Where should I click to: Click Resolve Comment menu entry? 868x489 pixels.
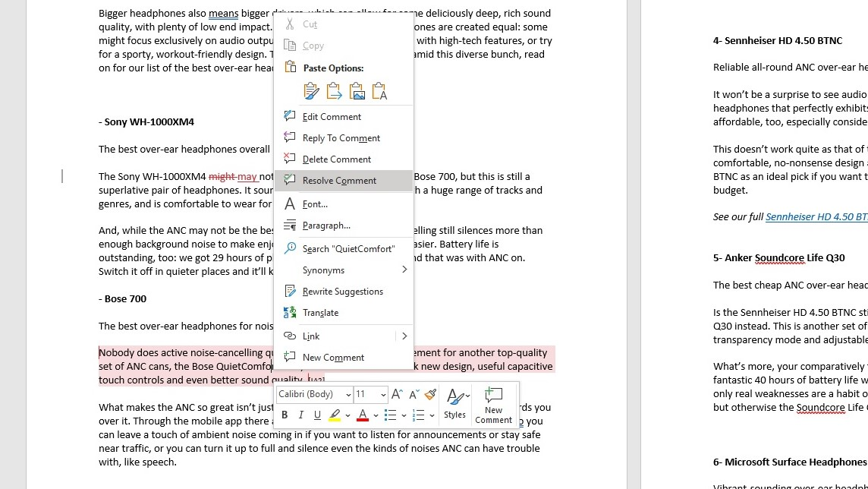tap(344, 181)
